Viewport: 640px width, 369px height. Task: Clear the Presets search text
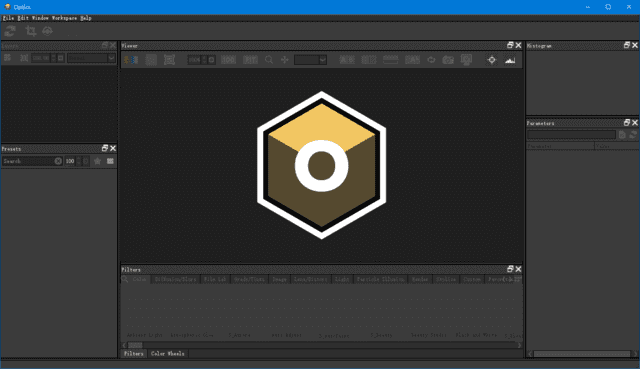click(x=58, y=161)
